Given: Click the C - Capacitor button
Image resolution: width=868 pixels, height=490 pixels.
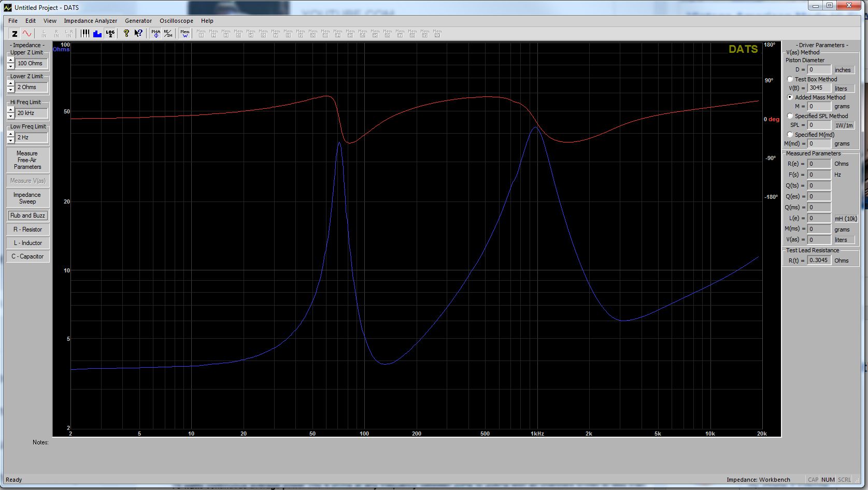Looking at the screenshot, I should [x=27, y=256].
